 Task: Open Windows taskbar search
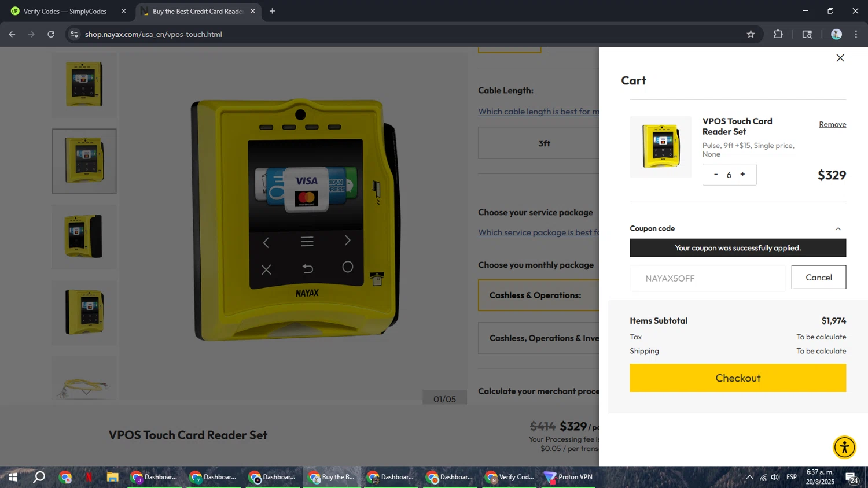pos(39,477)
